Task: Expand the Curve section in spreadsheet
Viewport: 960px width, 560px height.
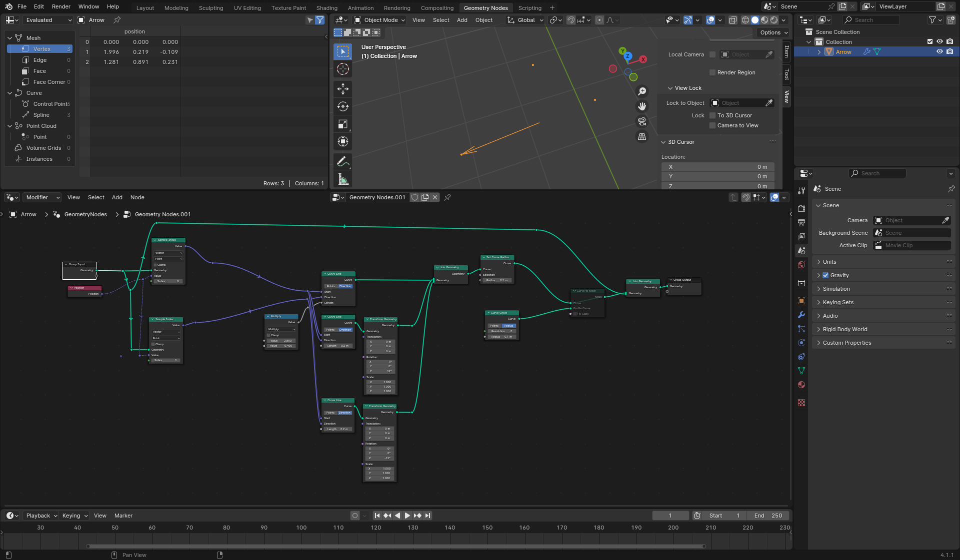Action: (9, 92)
